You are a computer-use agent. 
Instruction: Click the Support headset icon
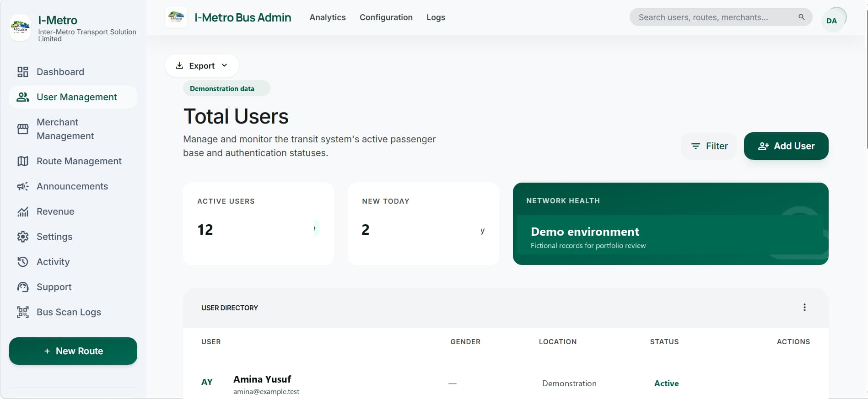[x=23, y=287]
